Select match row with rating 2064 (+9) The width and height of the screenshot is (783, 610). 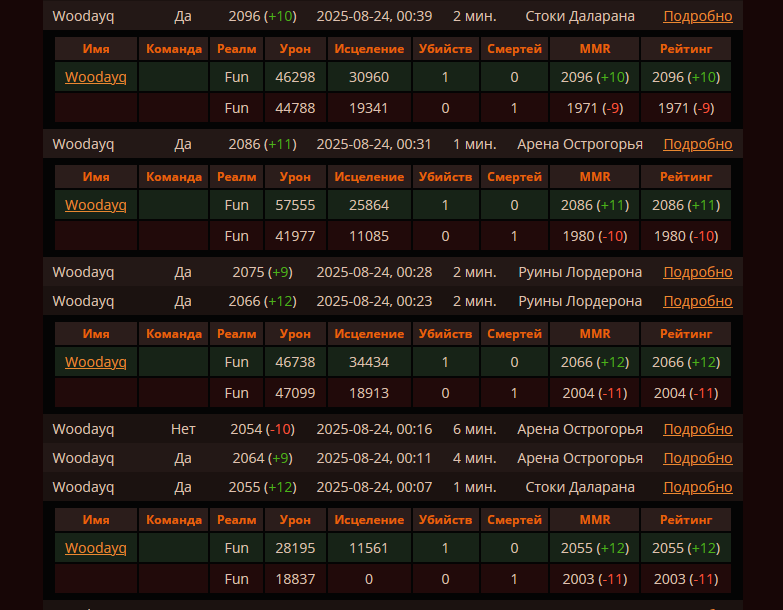(x=392, y=458)
